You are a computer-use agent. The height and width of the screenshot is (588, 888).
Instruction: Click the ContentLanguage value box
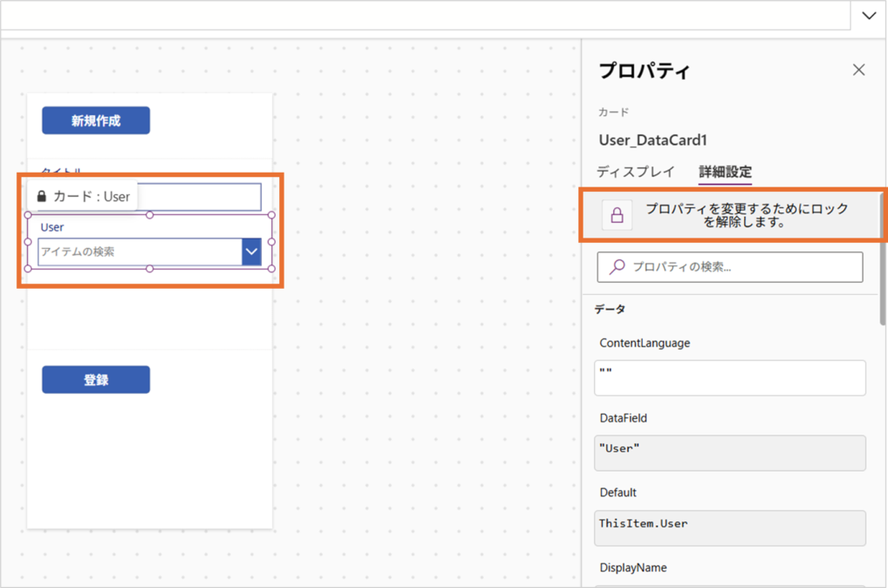point(730,378)
